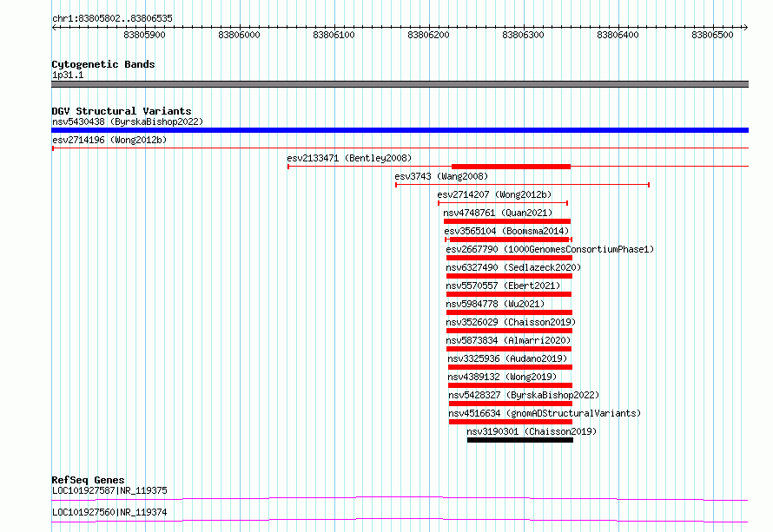Click the chr1:83805802..83806535 region label

(x=112, y=18)
